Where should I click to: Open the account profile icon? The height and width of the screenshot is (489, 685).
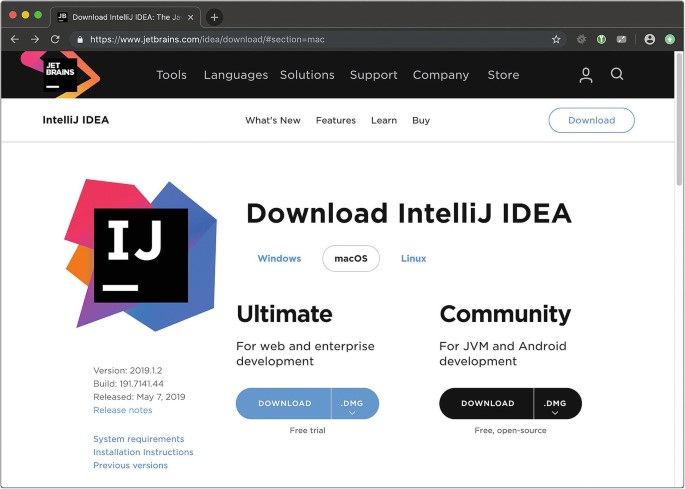tap(585, 75)
